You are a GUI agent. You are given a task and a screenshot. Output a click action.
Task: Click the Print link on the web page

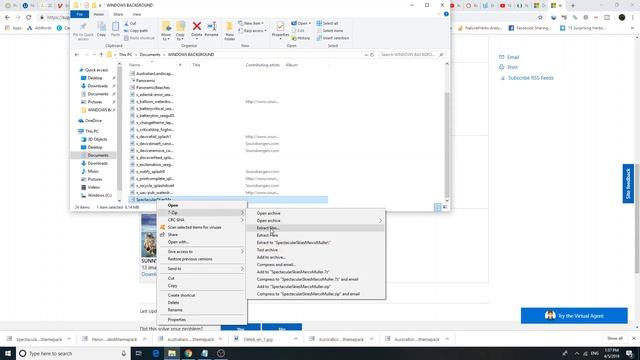pyautogui.click(x=513, y=67)
